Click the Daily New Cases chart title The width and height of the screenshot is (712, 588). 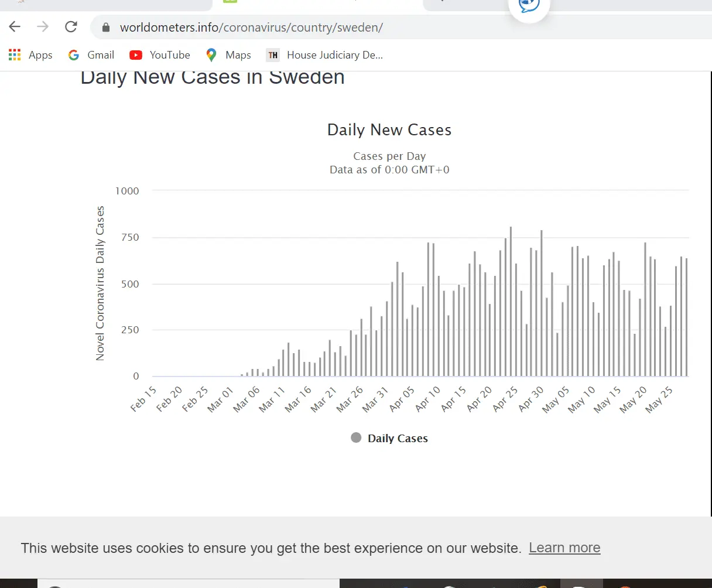389,130
